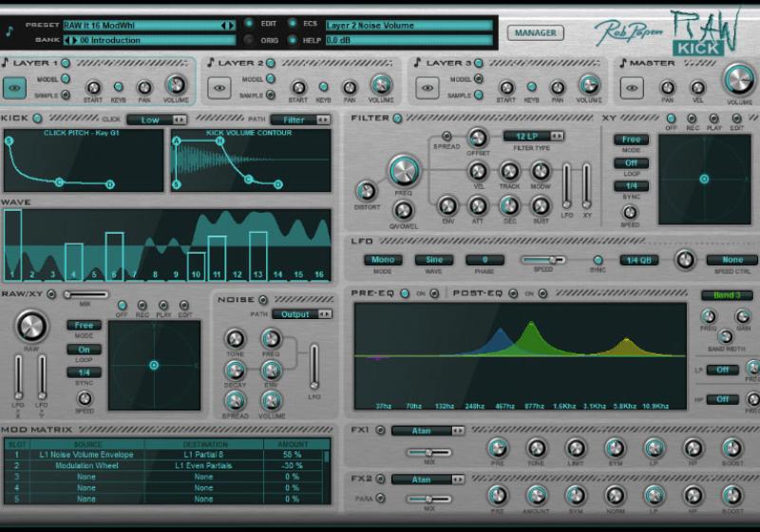
Task: Click the Layer 2 Pan knob
Action: (350, 87)
